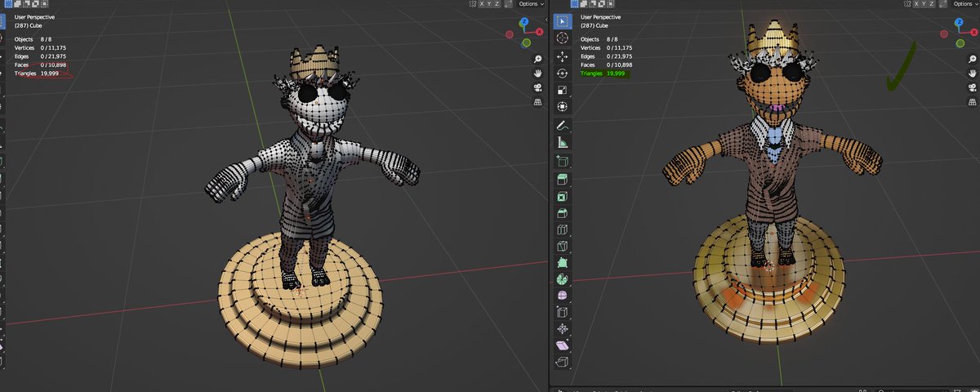Select the Inset Faces tool in right viewport
Image resolution: width=980 pixels, height=392 pixels.
pyautogui.click(x=562, y=197)
